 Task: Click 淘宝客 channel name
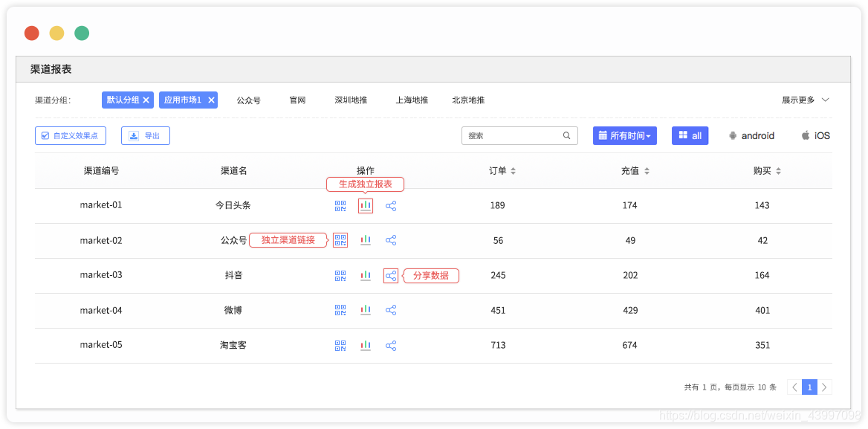tap(233, 346)
